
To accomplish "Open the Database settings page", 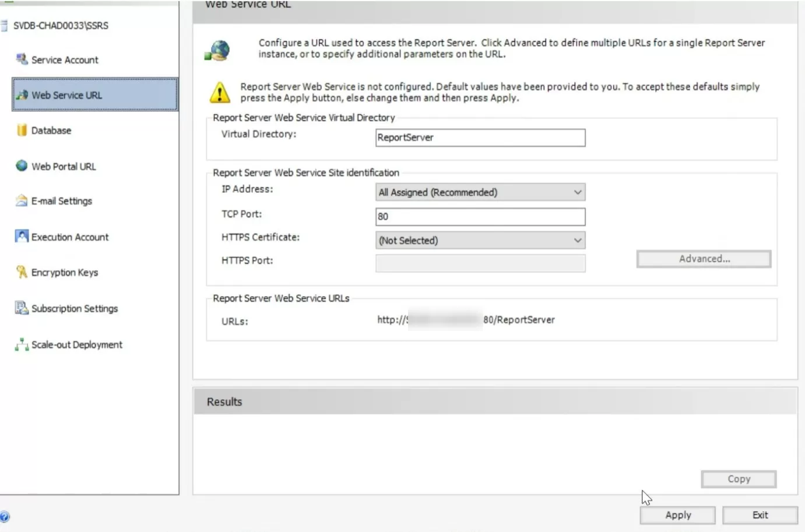I will coord(51,131).
